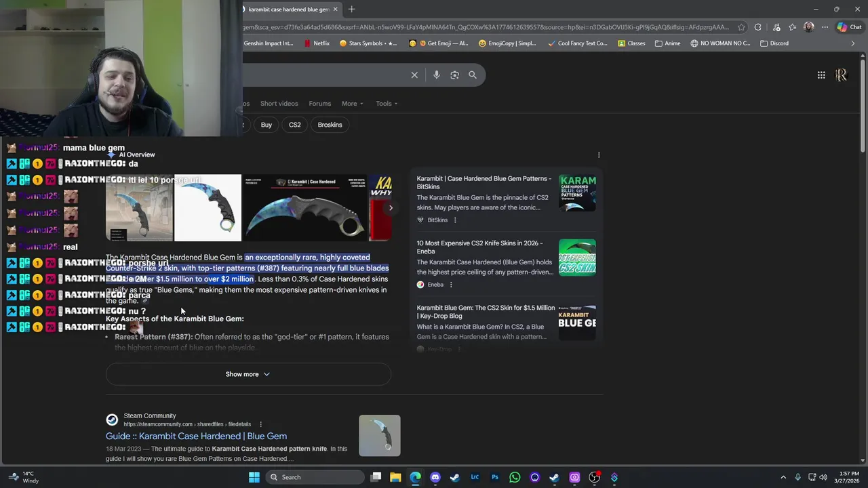Open the Stars Symbols bookmark
The height and width of the screenshot is (488, 868).
point(368,43)
